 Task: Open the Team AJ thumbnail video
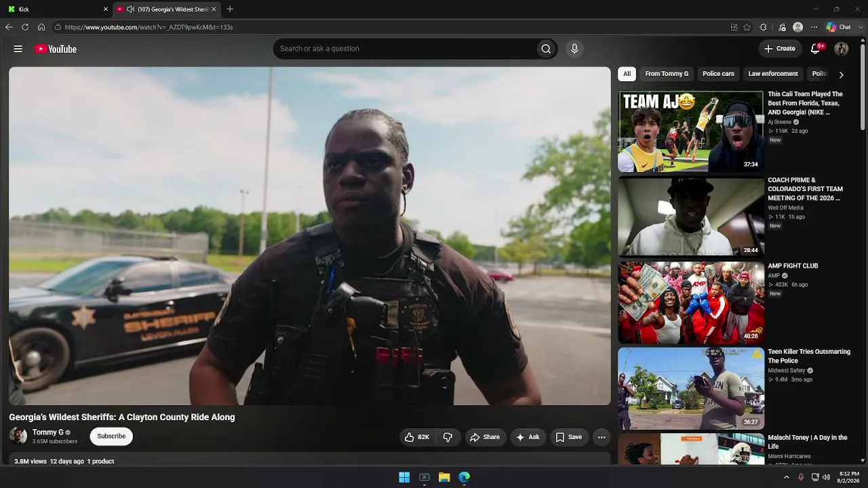coord(691,131)
